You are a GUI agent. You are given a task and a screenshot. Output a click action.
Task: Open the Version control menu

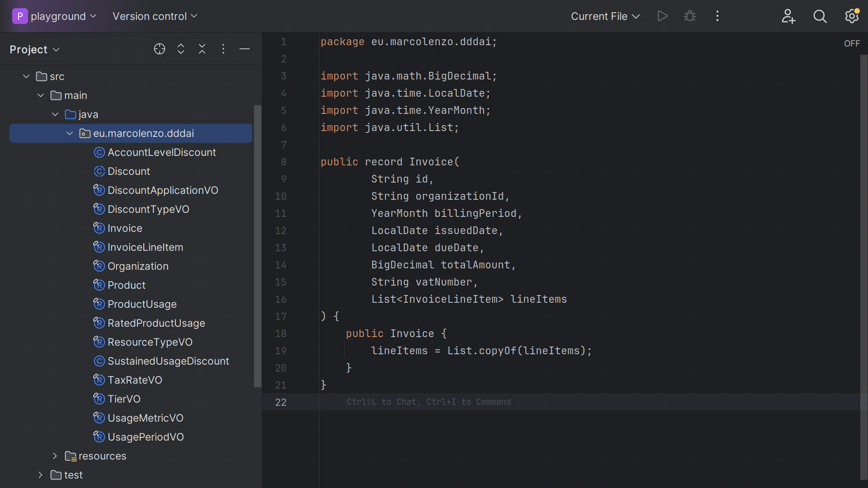(x=155, y=16)
